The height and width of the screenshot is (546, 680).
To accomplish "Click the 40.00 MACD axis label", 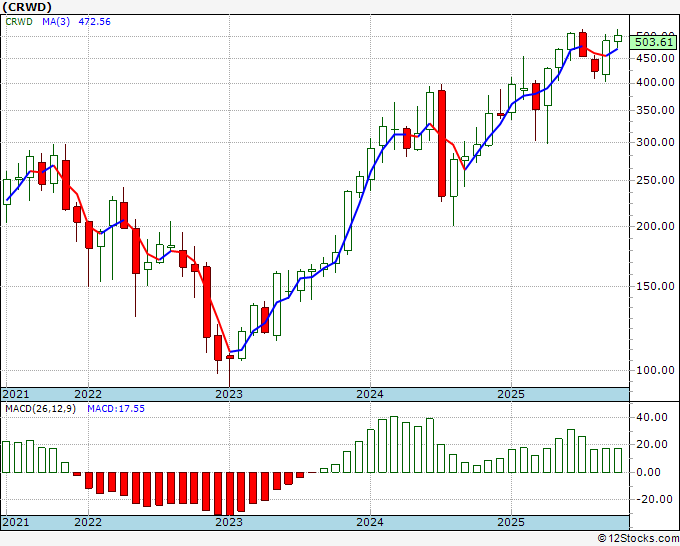I will (654, 417).
